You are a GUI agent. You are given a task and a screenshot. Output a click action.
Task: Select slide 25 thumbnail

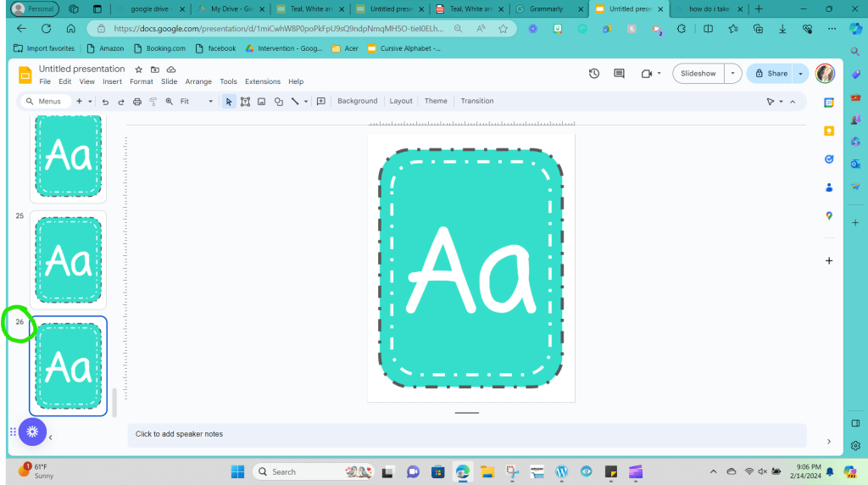coord(68,259)
